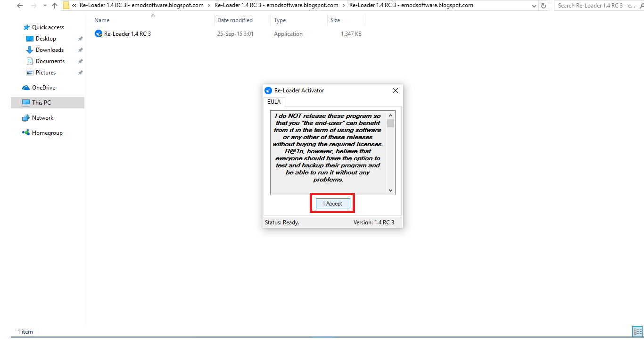Open Network in the navigation pane
The height and width of the screenshot is (362, 644).
(x=42, y=118)
